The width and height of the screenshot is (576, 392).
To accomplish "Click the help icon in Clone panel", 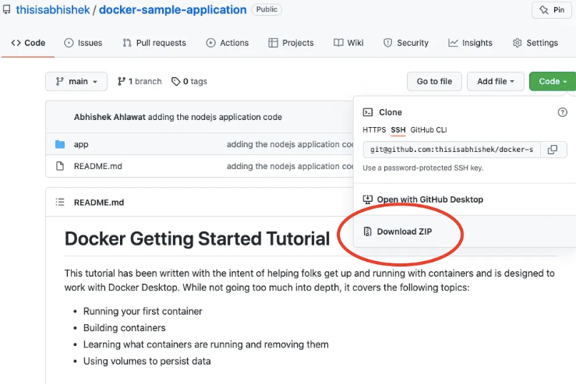I will coord(562,112).
